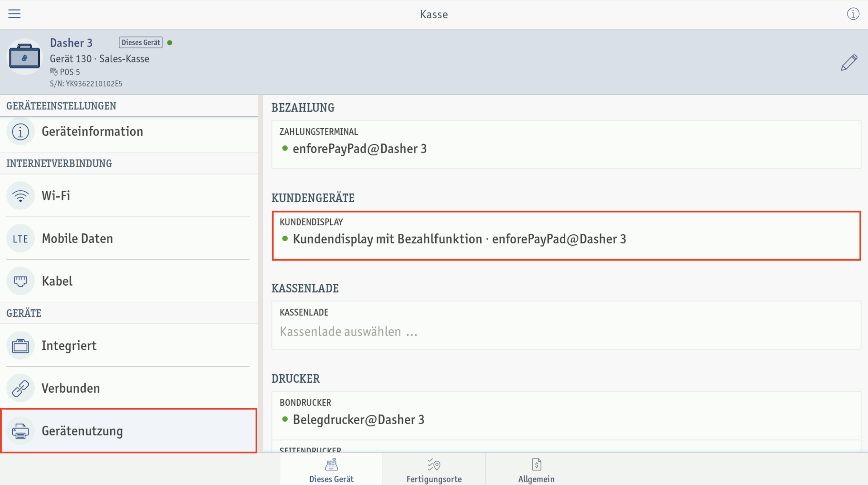Open Mobile Daten settings

(x=129, y=238)
